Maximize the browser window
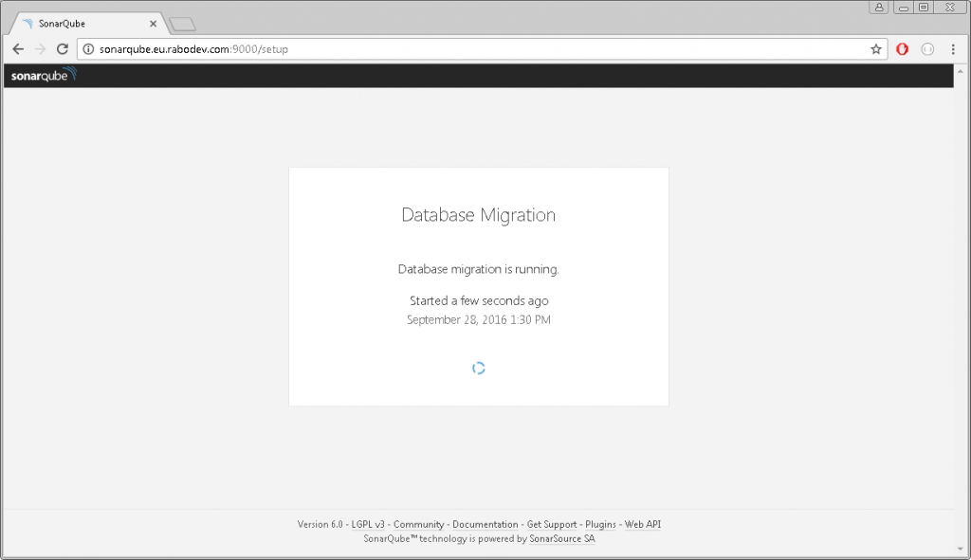Screen dimensions: 971x560 [924, 8]
